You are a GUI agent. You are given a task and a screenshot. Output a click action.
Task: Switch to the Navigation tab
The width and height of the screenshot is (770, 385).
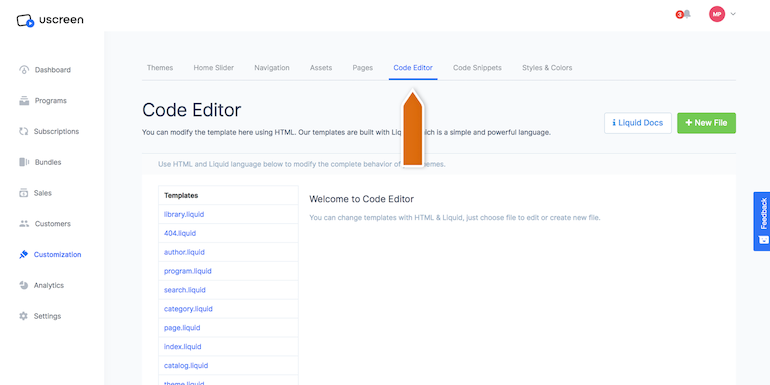point(272,68)
